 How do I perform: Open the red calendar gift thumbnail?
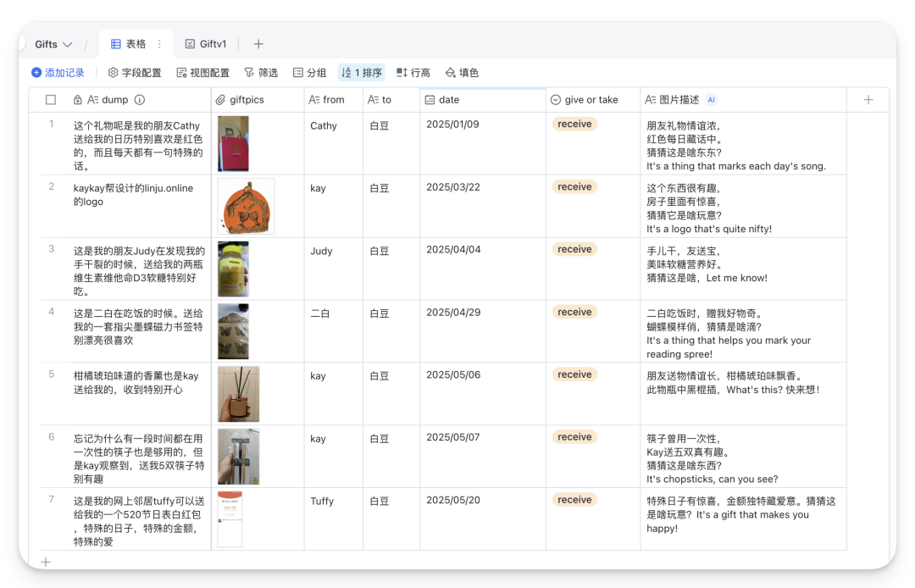pyautogui.click(x=234, y=143)
